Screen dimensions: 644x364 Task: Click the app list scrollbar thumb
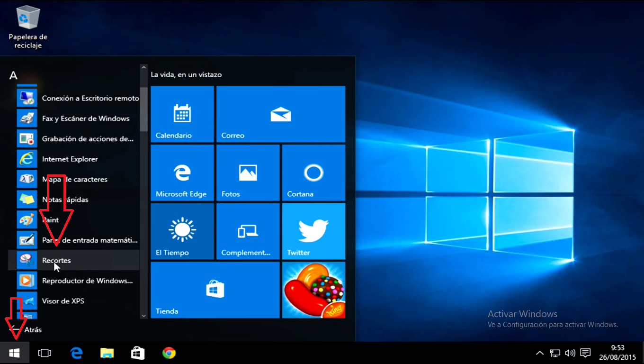pyautogui.click(x=144, y=109)
